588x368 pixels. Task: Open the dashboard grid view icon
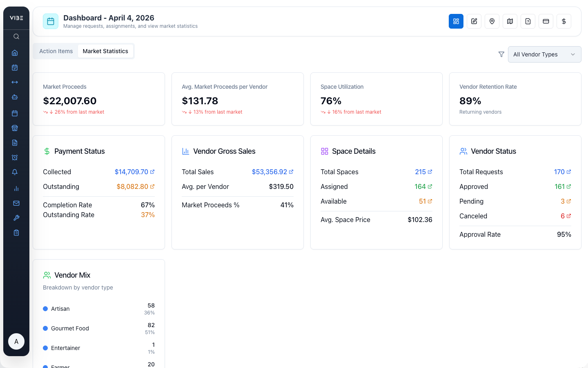point(456,21)
